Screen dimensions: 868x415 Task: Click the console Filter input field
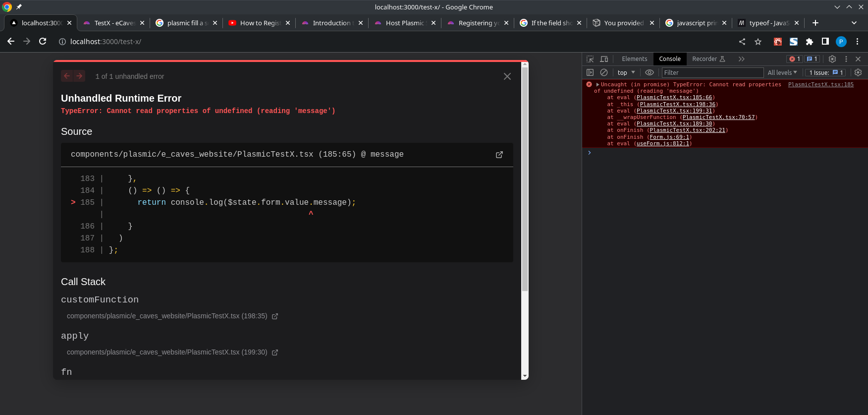click(712, 72)
